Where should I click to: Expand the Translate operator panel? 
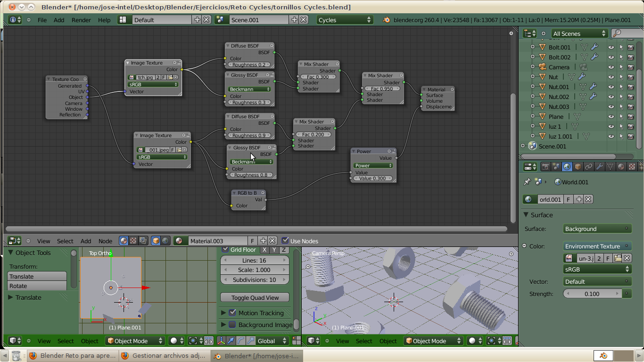click(x=11, y=297)
